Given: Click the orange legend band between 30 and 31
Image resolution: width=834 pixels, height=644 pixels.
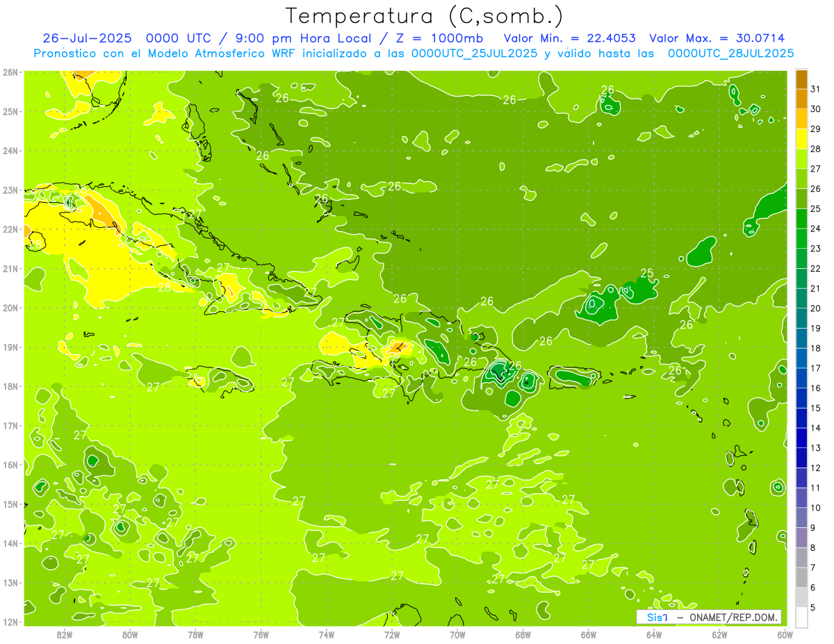Looking at the screenshot, I should [801, 99].
